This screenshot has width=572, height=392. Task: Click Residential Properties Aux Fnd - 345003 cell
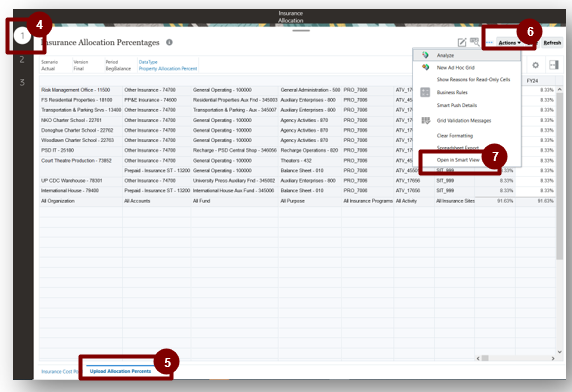(x=235, y=100)
